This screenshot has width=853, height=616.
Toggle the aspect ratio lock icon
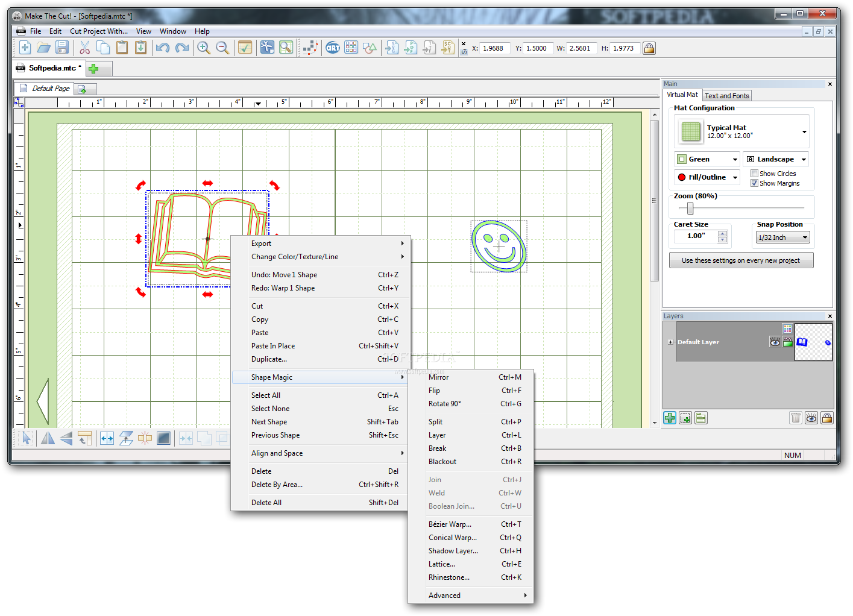point(649,48)
